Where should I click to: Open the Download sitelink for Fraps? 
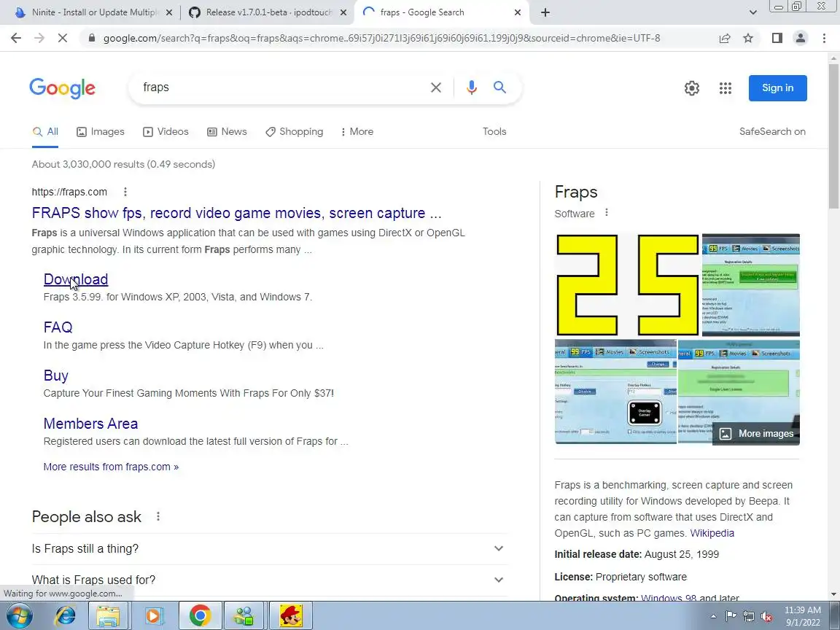coord(76,279)
